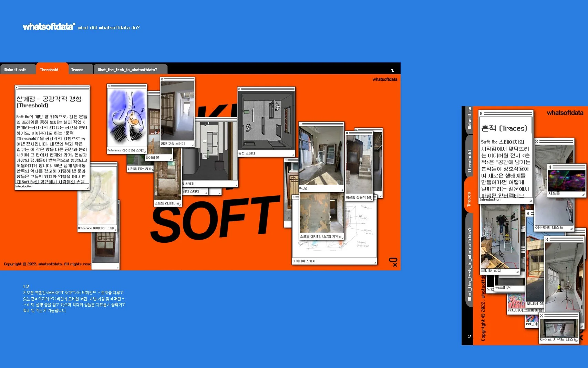Click the 소프트 레시피, 시간의 기억들 wall photo
Viewport: 588px width, 368px height.
pos(321,213)
